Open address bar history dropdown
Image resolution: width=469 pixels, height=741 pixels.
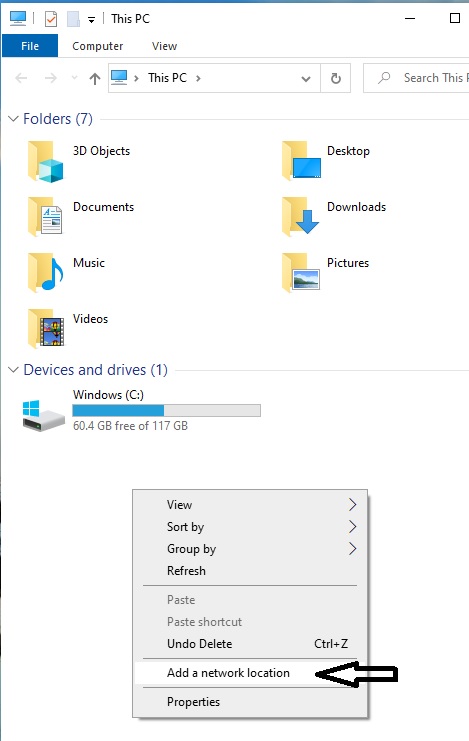click(x=306, y=78)
